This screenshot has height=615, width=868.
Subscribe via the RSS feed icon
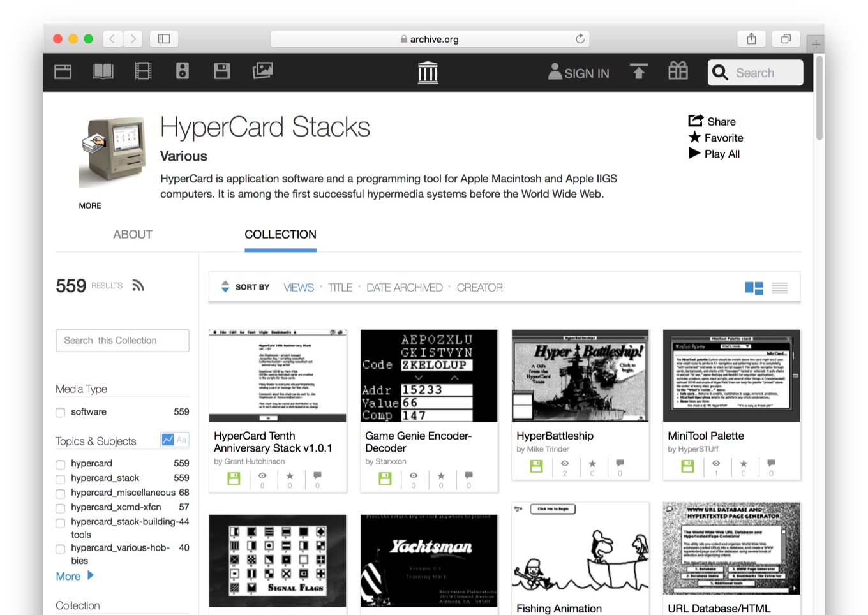point(138,285)
